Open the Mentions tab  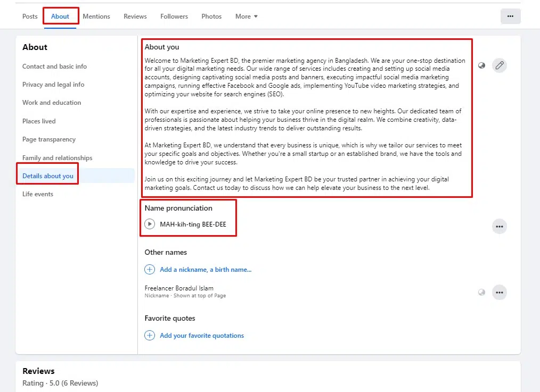(x=96, y=16)
